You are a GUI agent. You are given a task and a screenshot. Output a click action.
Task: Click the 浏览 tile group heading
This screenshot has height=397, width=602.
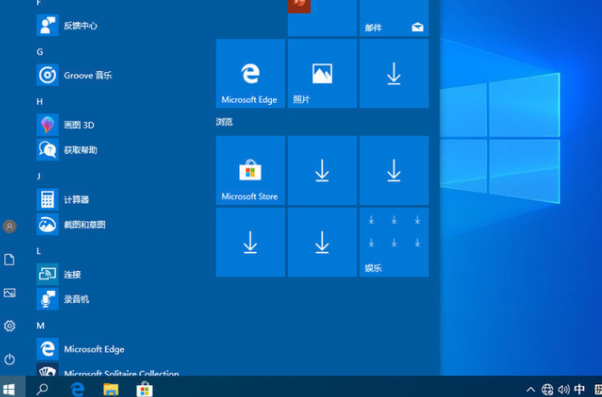(x=224, y=122)
